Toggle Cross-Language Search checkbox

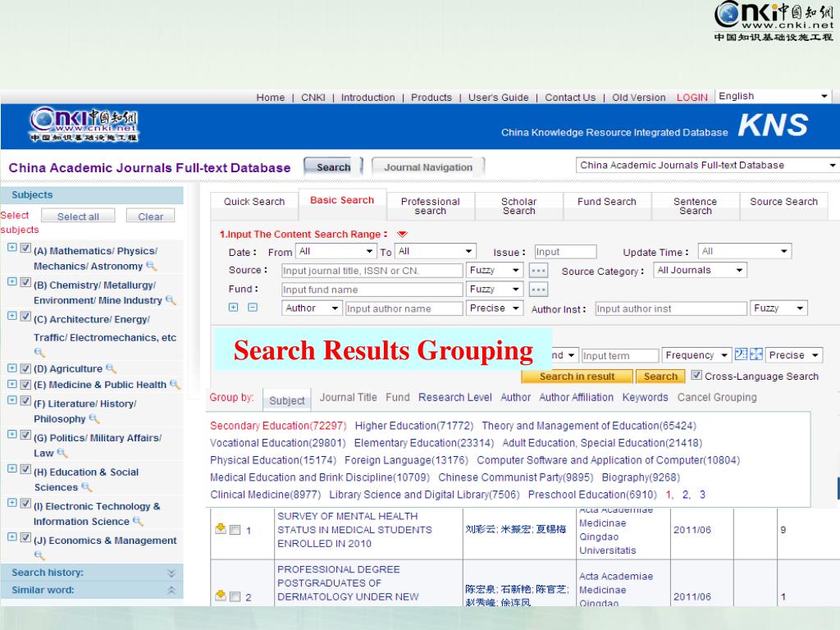pyautogui.click(x=696, y=375)
